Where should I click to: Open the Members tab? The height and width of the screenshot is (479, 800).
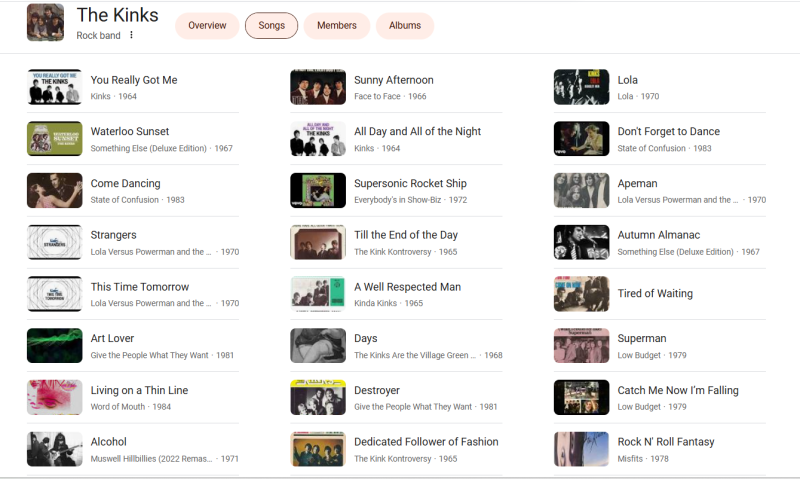point(337,25)
